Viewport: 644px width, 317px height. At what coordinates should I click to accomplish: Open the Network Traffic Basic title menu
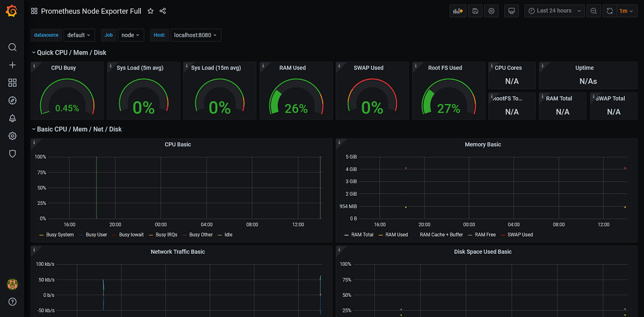click(x=178, y=251)
